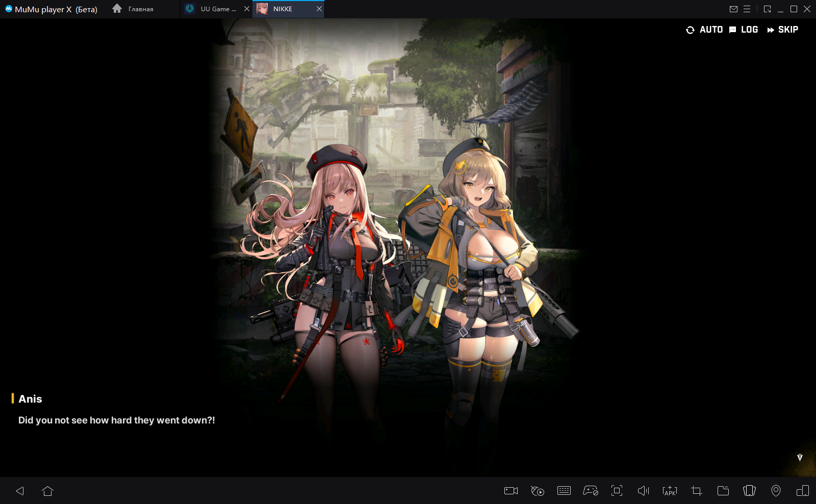Take a screenshot with the crop icon
The image size is (816, 504).
pos(696,491)
